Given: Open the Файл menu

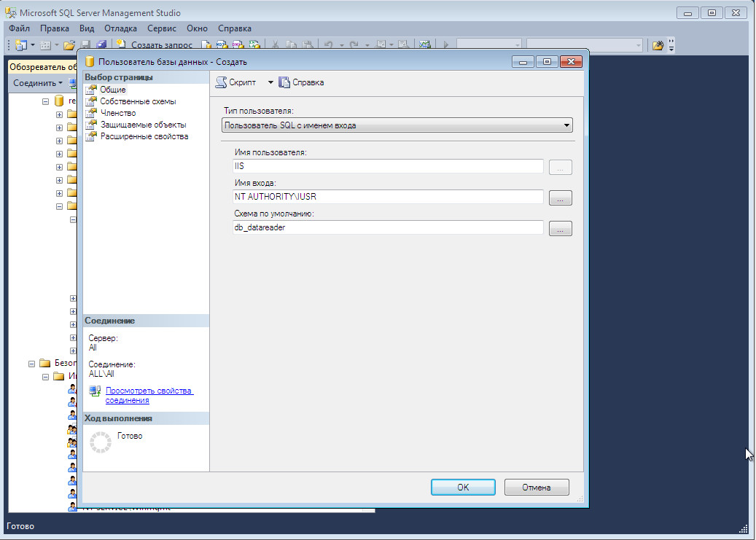Looking at the screenshot, I should (19, 28).
